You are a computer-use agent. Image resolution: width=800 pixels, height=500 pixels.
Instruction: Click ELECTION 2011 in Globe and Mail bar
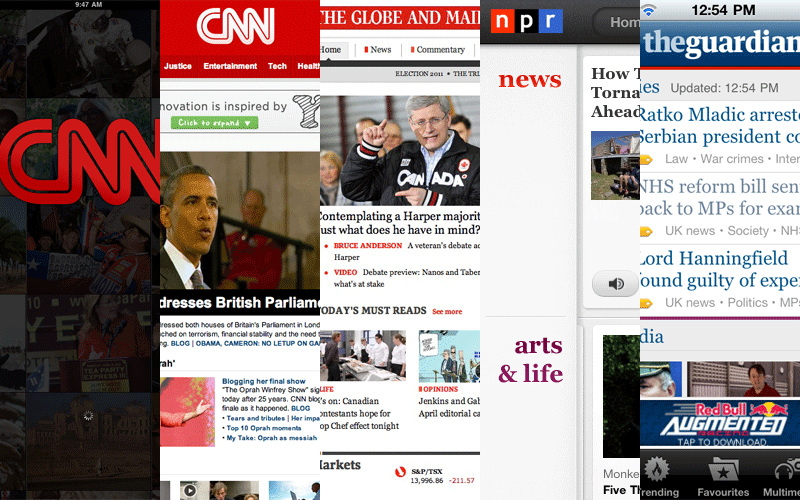tap(419, 74)
